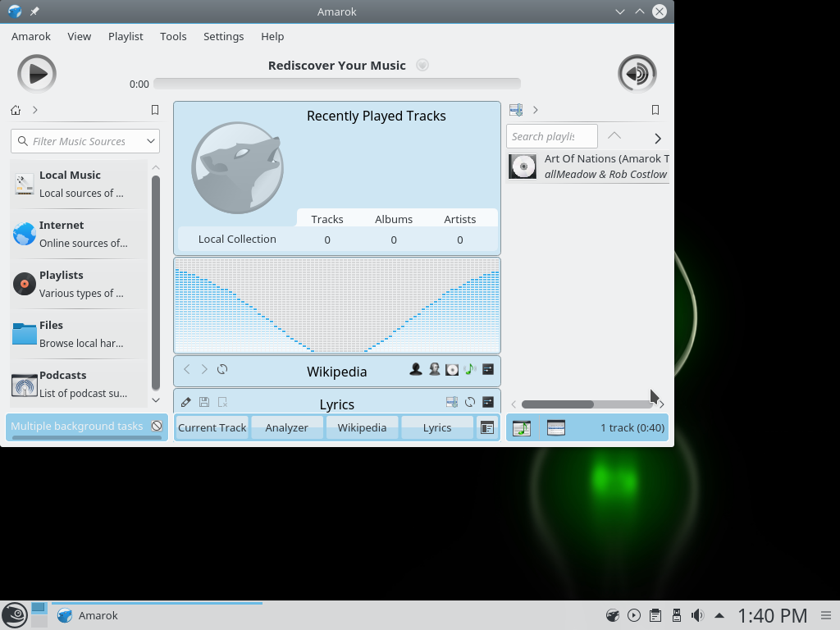
Task: Reload the Wikipedia applet page
Action: click(222, 370)
